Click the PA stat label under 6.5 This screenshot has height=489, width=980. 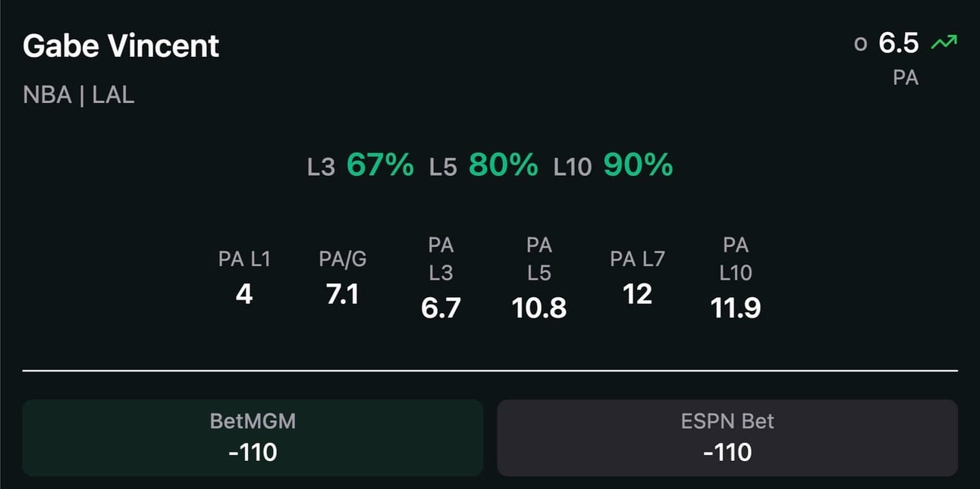pos(906,77)
